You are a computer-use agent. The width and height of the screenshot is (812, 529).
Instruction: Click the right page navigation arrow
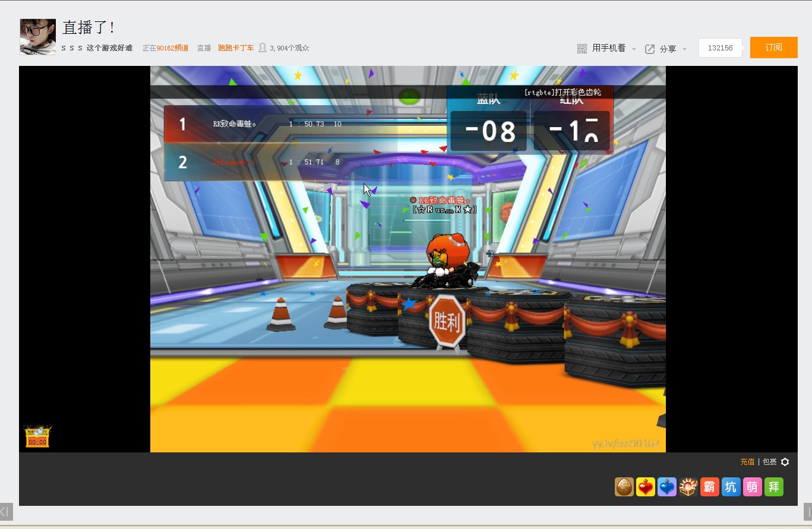coord(808,512)
